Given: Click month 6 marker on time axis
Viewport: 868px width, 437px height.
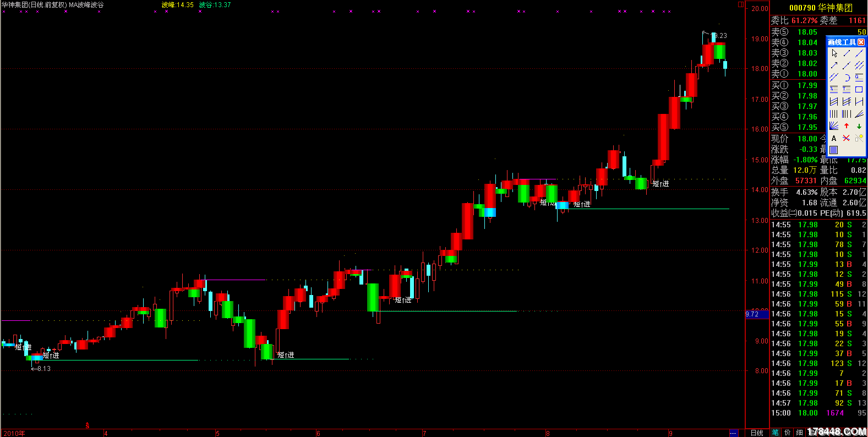Looking at the screenshot, I should pos(318,434).
